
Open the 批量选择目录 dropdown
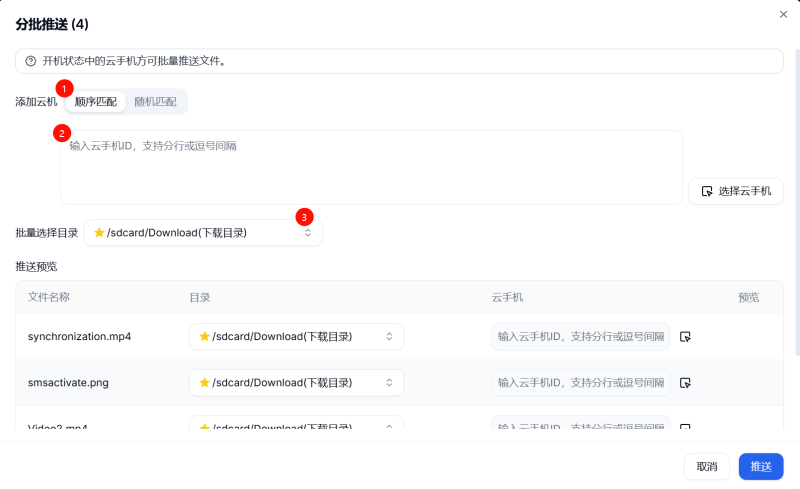[x=203, y=233]
